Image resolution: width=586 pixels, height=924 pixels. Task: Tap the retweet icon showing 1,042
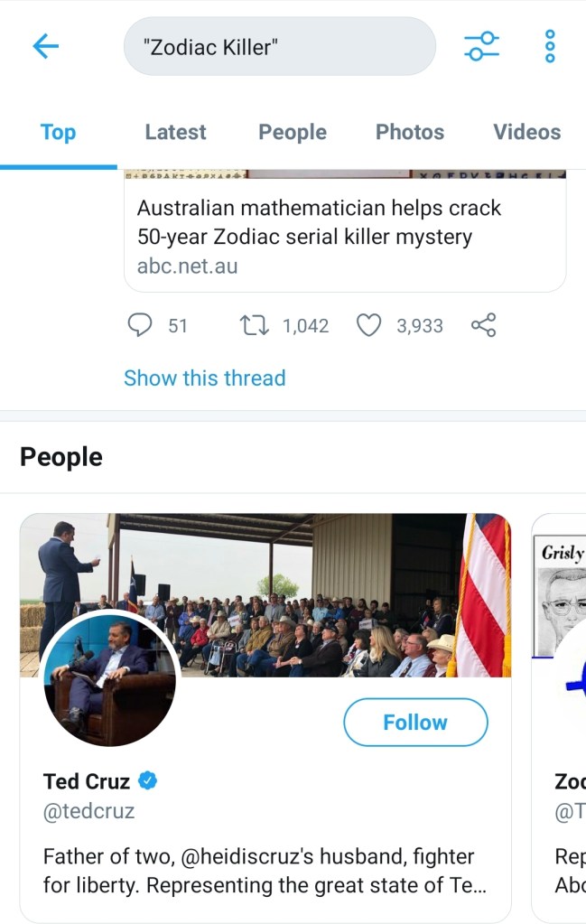tap(252, 325)
